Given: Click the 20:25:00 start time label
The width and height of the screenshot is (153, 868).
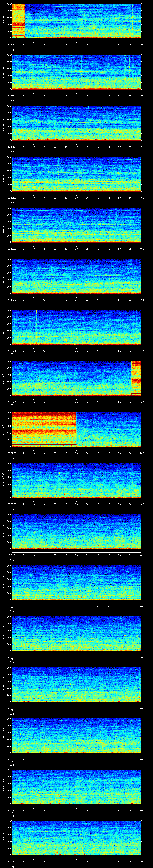Looking at the screenshot, I should coord(12,606).
